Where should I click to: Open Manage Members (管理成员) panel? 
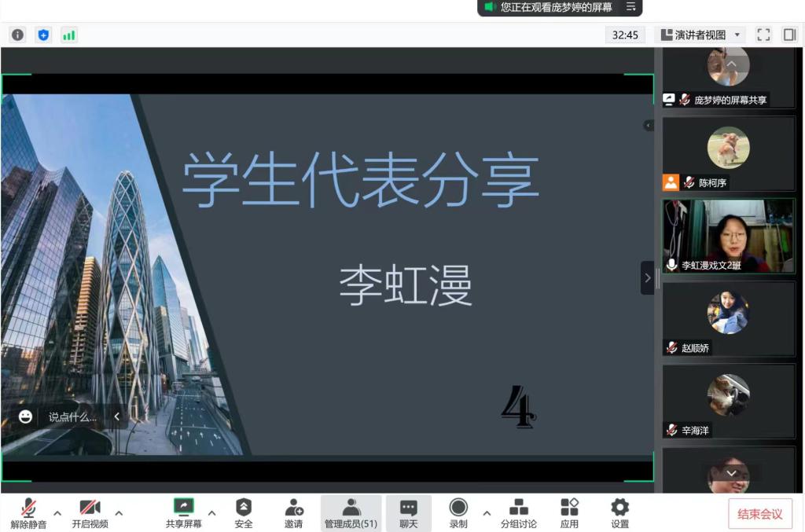351,513
